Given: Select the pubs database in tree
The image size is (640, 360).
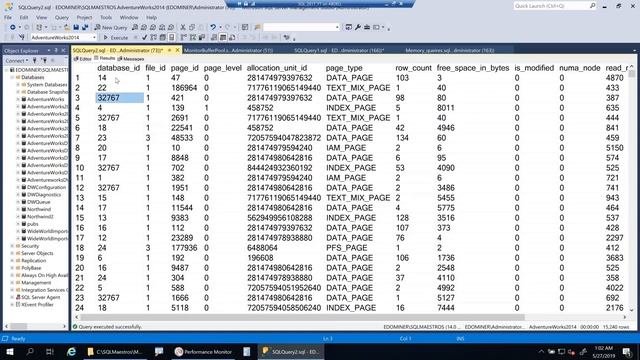Looking at the screenshot, I should point(32,224).
